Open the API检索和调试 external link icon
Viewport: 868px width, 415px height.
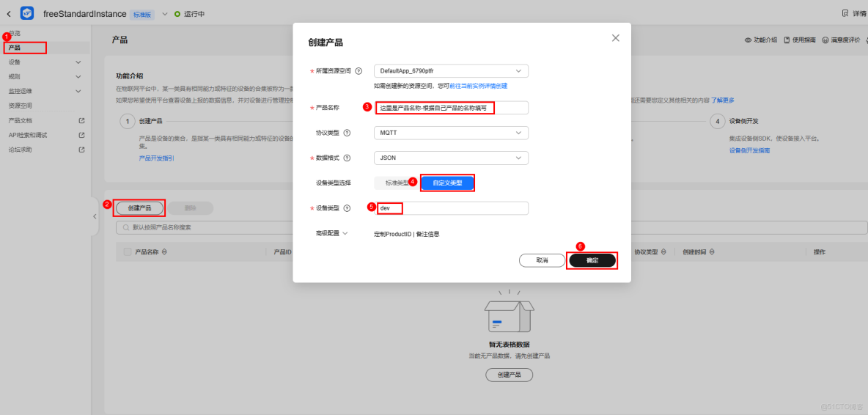pyautogui.click(x=81, y=134)
